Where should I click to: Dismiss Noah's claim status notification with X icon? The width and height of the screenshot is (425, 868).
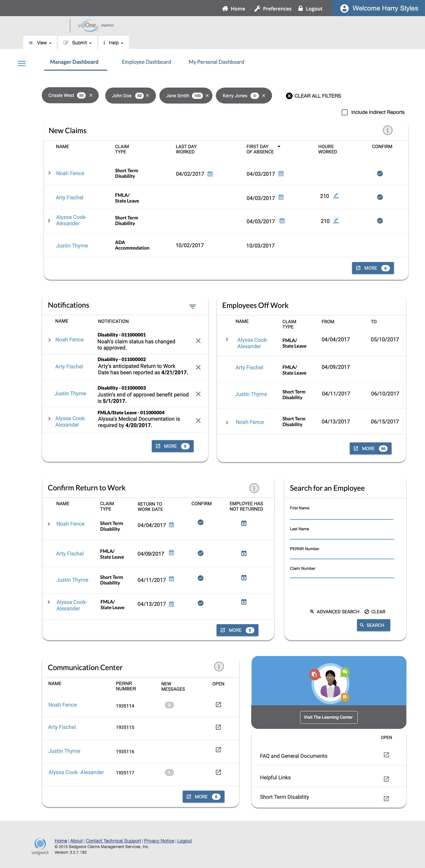coord(198,341)
